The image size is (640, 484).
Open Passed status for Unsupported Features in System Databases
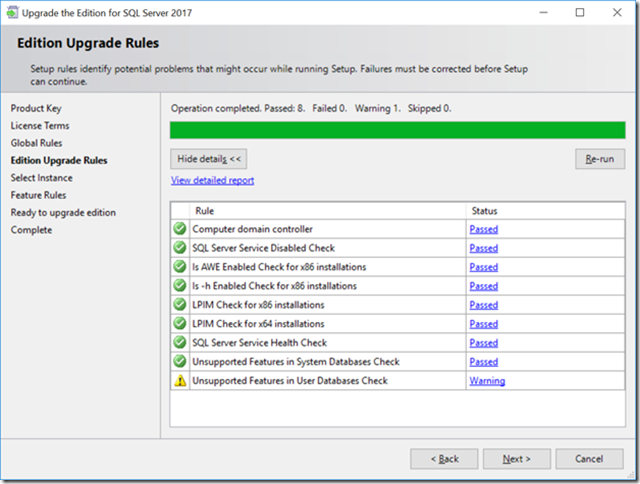click(x=484, y=362)
